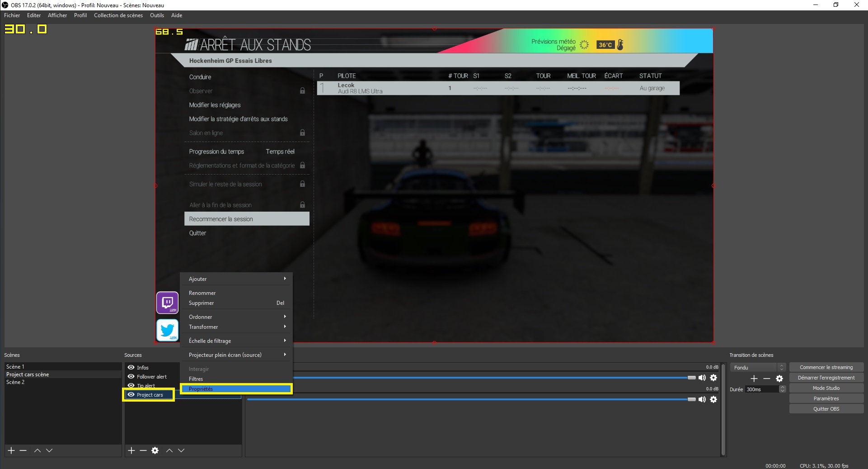
Task: Open the Editer menu
Action: point(34,15)
